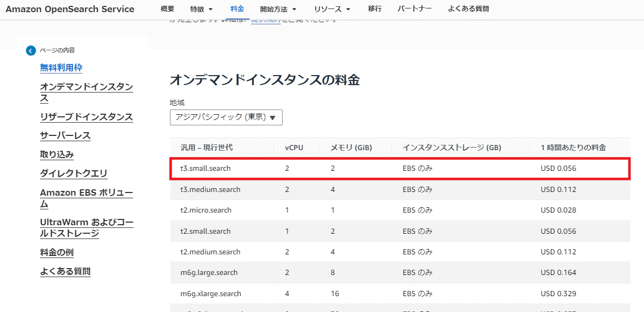644x312 pixels.
Task: Open the 概要 tab
Action: [x=167, y=9]
